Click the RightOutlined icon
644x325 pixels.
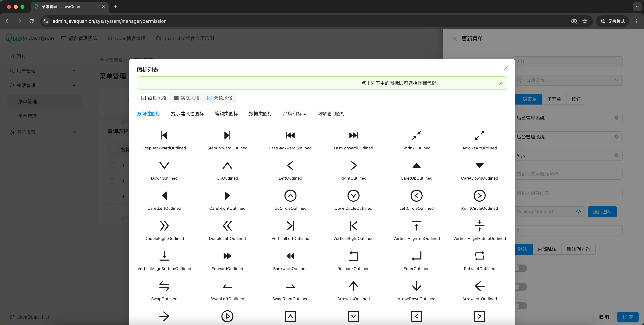point(353,165)
